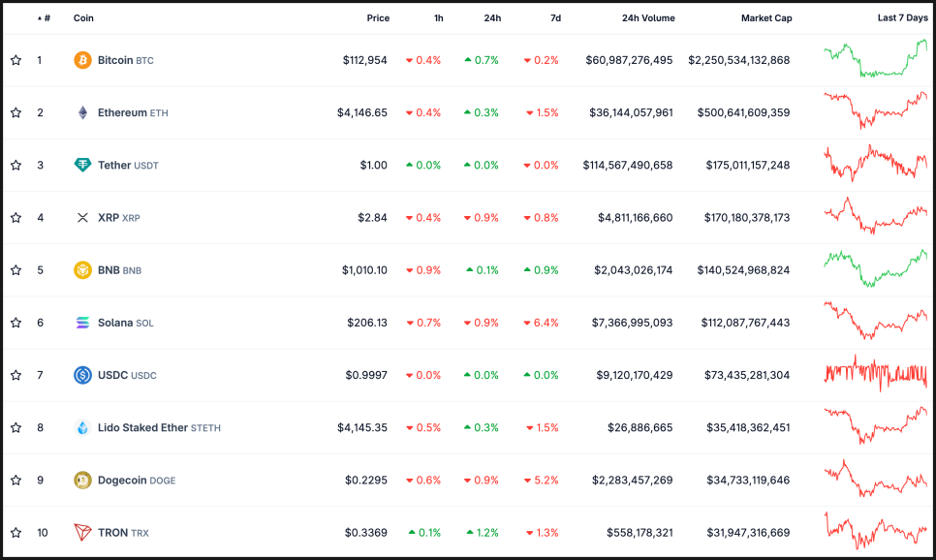The height and width of the screenshot is (560, 936).
Task: Click the XRP logo icon
Action: [x=82, y=217]
